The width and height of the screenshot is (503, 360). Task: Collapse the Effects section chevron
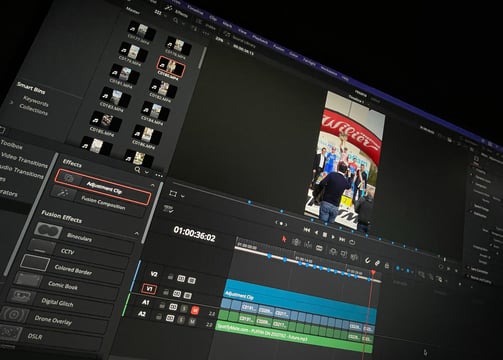(x=153, y=185)
